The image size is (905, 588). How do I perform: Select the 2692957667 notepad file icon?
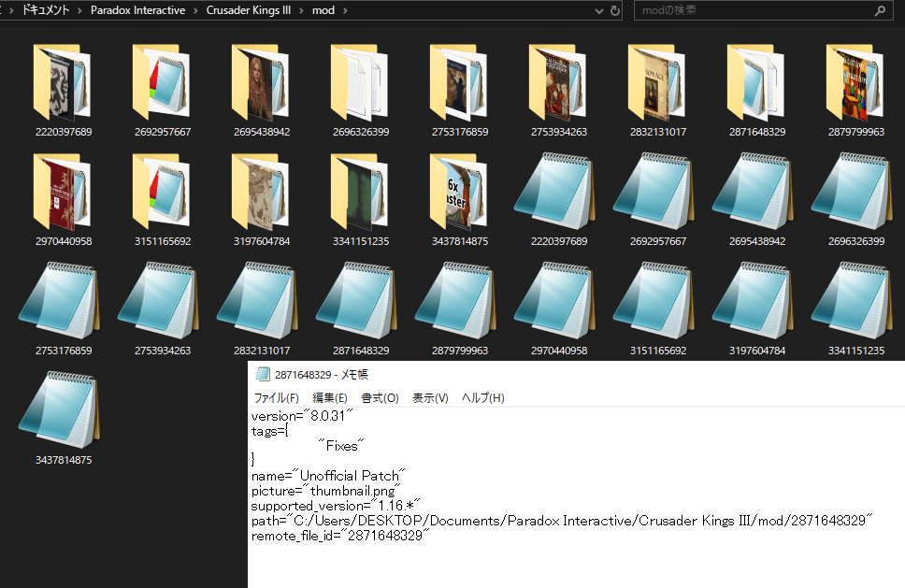pyautogui.click(x=654, y=191)
